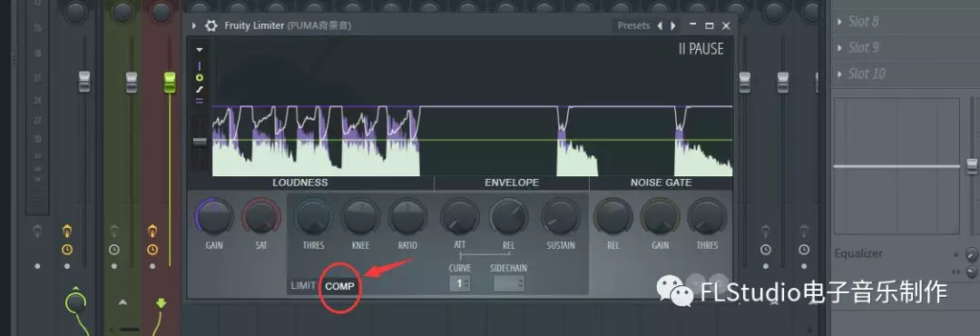Viewport: 980px width, 336px height.
Task: Toggle the purple double-line display icon
Action: [200, 100]
